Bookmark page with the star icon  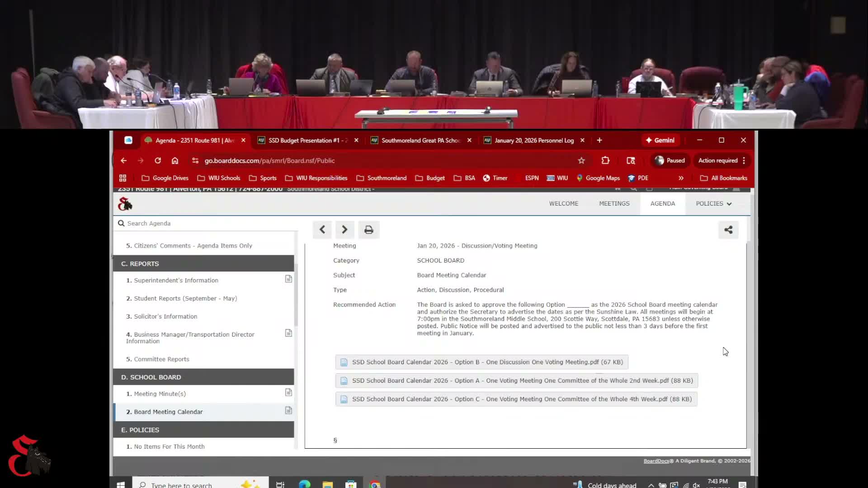click(581, 160)
